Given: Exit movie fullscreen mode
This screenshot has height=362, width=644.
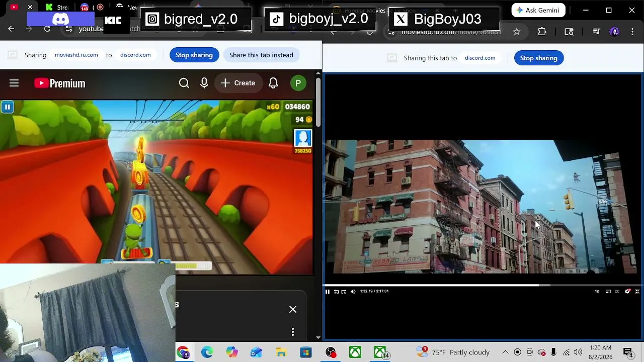Looking at the screenshot, I should point(637,292).
